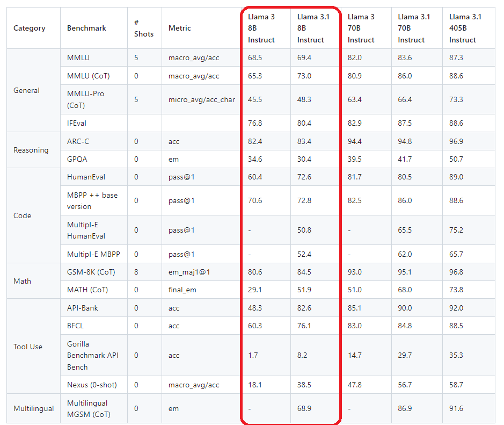
Task: Select the 81.7 value in HumanEval row
Action: click(355, 177)
